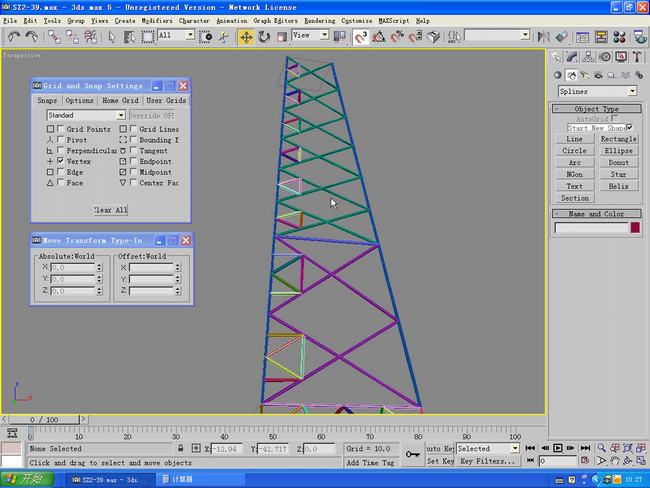Open the Standard snap type dropdown

(121, 115)
